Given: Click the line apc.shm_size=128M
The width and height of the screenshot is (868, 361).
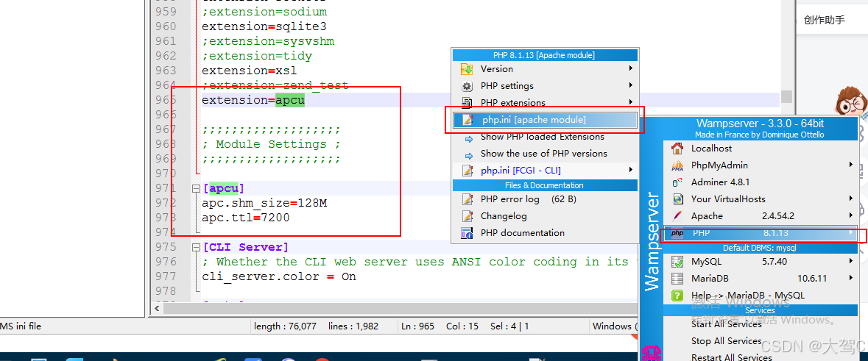Looking at the screenshot, I should pos(264,204).
